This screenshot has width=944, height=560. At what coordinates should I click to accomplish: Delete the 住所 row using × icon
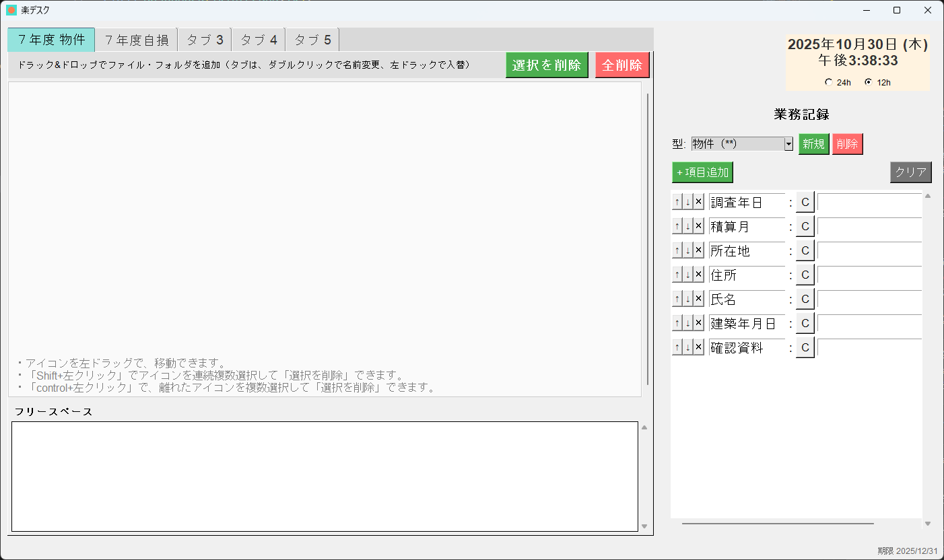698,275
